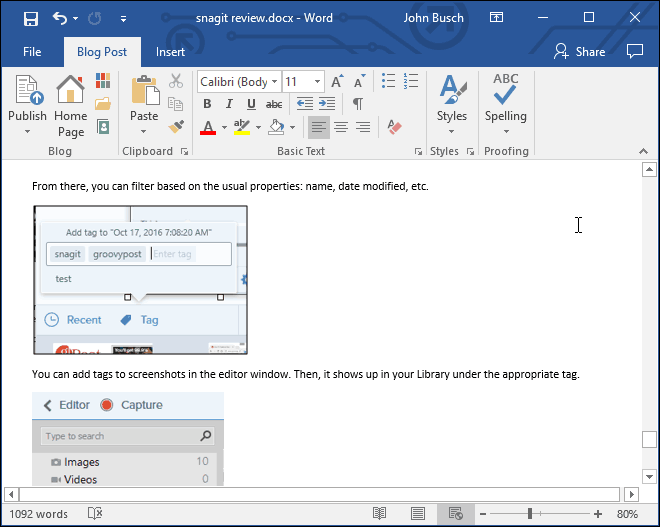Apply a numbered list

[x=411, y=81]
